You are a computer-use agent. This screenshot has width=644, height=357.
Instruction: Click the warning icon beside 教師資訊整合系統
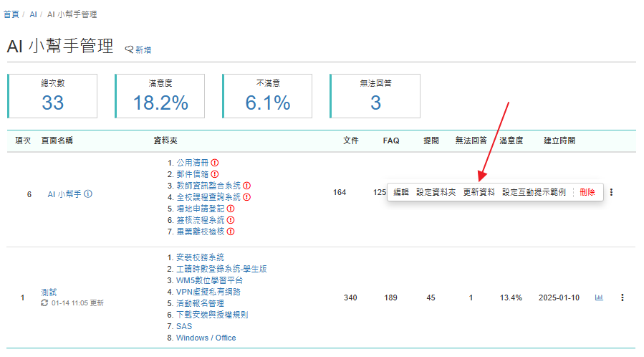246,186
